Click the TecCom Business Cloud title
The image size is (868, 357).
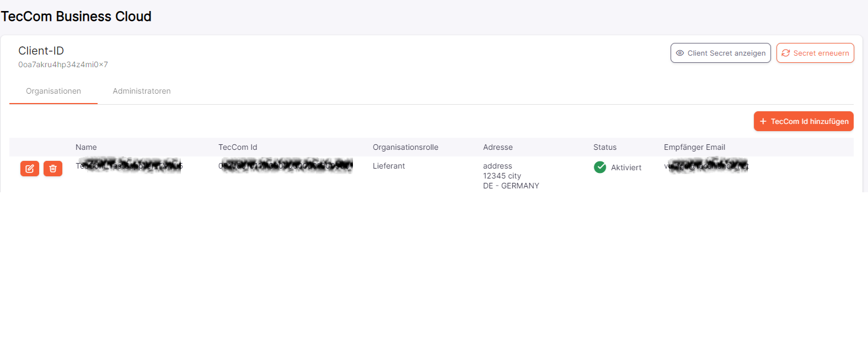pos(76,17)
